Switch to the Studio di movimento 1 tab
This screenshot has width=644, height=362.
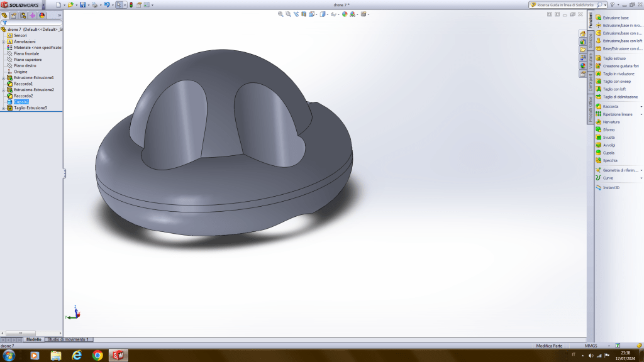point(69,339)
